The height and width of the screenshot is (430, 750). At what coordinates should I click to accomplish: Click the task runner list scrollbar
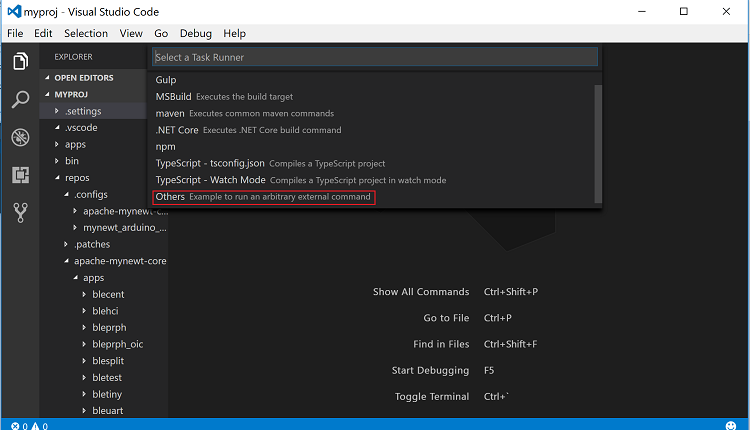598,140
